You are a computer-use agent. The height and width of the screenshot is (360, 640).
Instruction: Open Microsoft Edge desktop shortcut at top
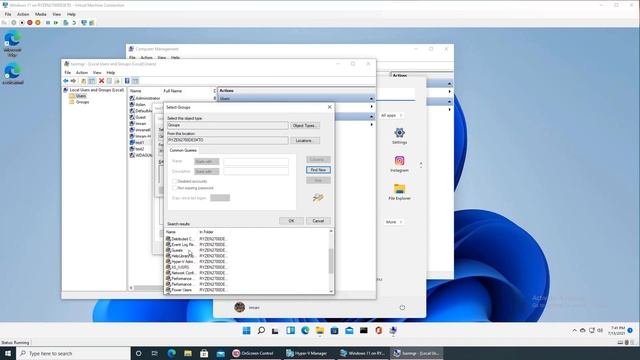(x=13, y=44)
